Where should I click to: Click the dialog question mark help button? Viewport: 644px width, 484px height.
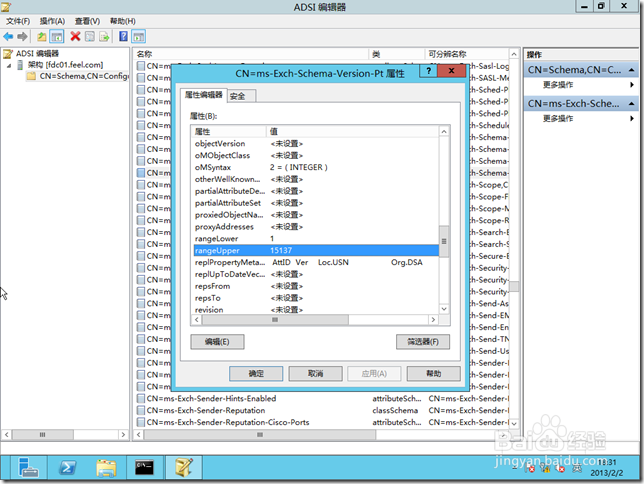pos(428,71)
